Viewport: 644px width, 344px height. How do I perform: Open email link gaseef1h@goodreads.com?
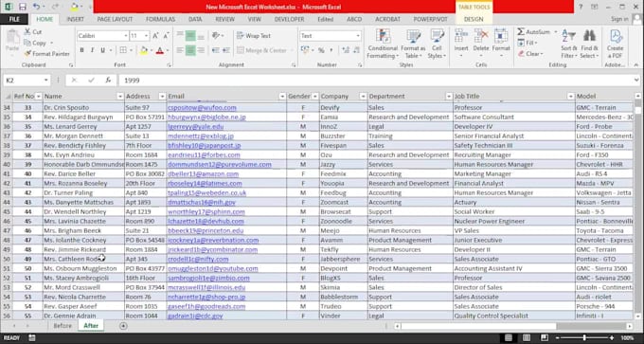(206, 306)
